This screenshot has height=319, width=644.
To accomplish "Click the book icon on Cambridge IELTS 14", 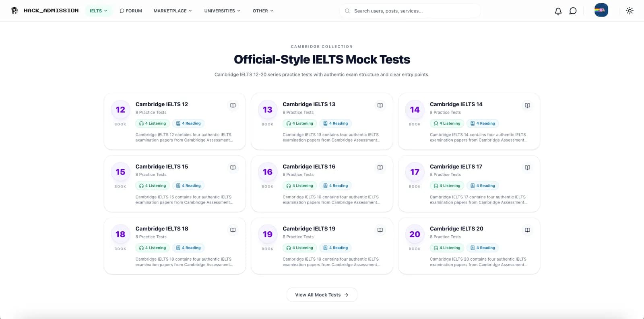I will coord(527,105).
